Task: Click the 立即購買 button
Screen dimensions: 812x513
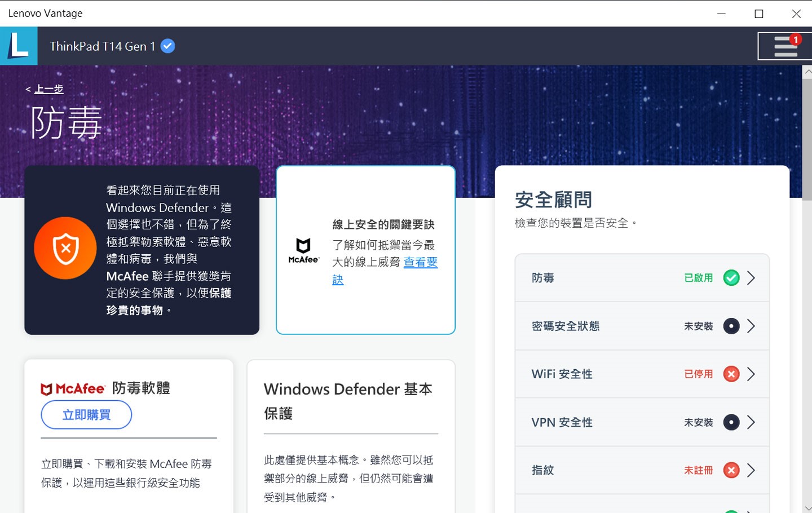Action: click(x=86, y=415)
